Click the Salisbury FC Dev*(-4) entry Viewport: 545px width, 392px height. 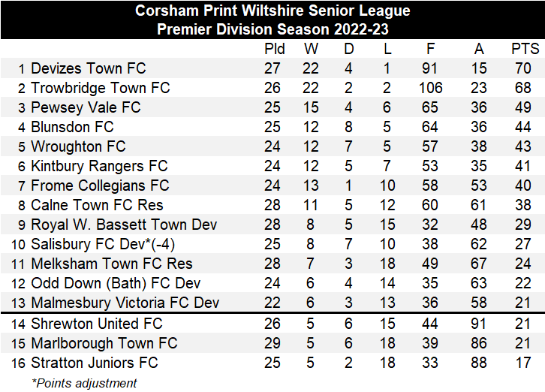(103, 244)
